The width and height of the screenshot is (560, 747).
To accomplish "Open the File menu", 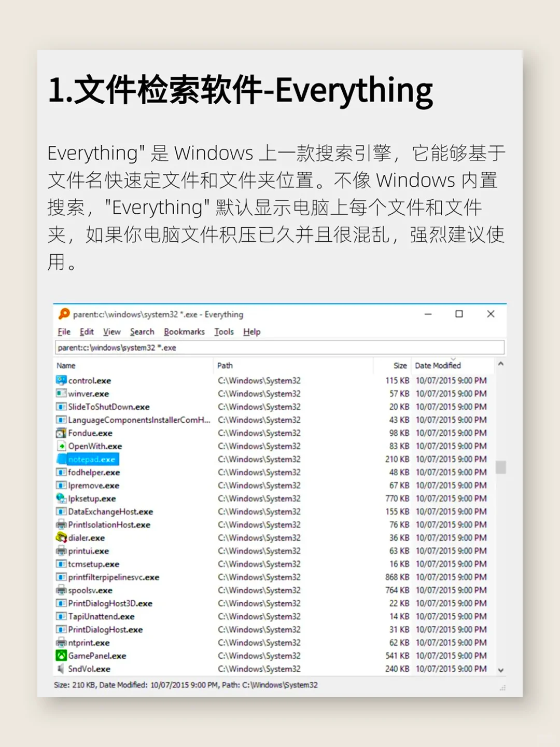I will pyautogui.click(x=64, y=331).
